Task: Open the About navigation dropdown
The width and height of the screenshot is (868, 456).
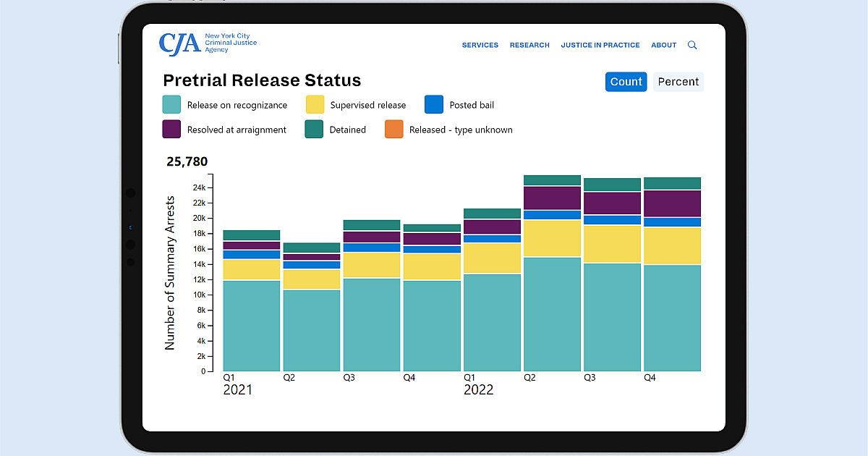Action: pos(663,45)
